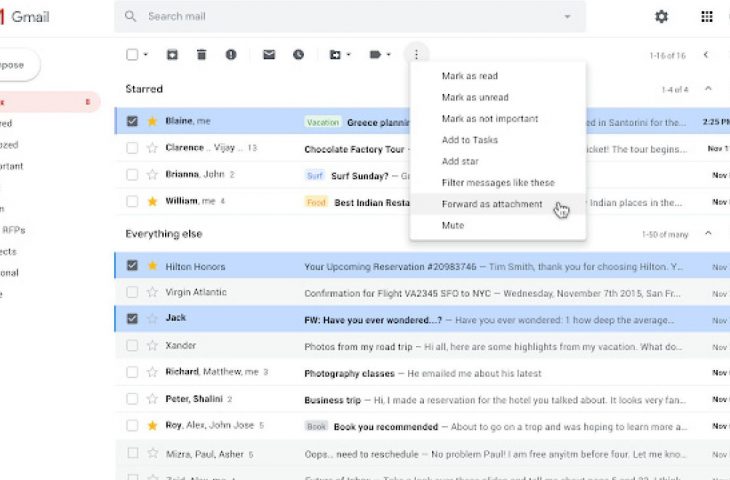
Task: Go to the previous page arrow
Action: click(x=706, y=54)
